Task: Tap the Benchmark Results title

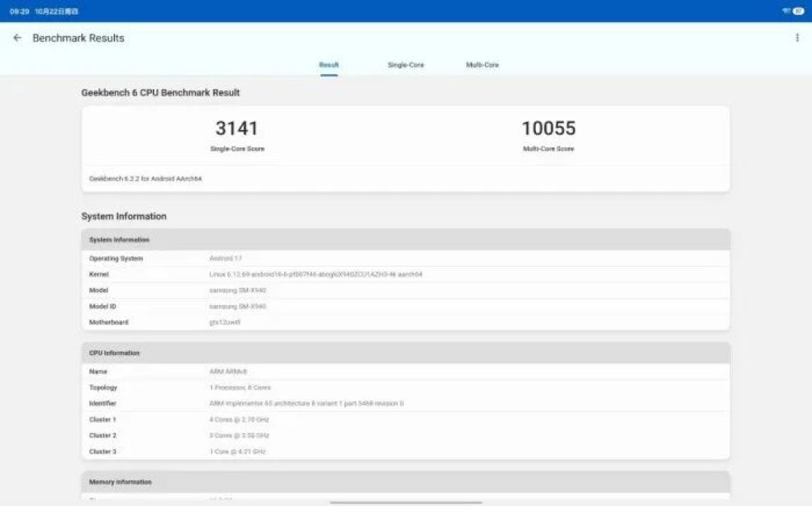Action: pyautogui.click(x=78, y=38)
